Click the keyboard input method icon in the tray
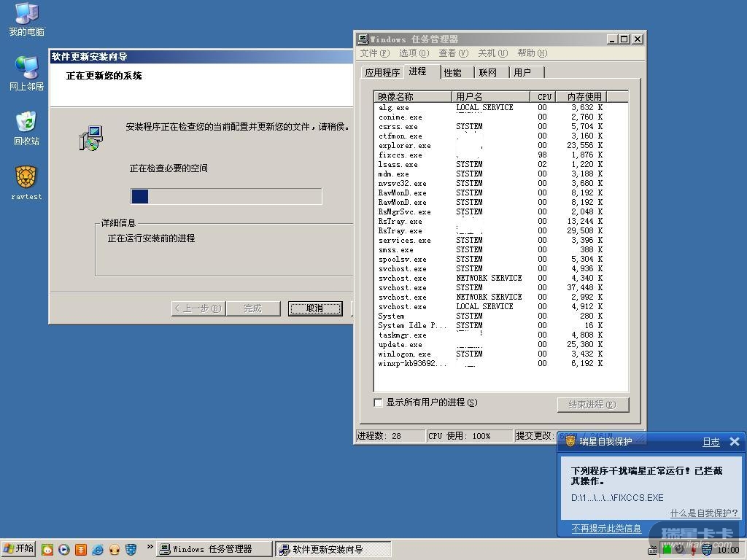Image resolution: width=747 pixels, height=560 pixels. tap(652, 550)
